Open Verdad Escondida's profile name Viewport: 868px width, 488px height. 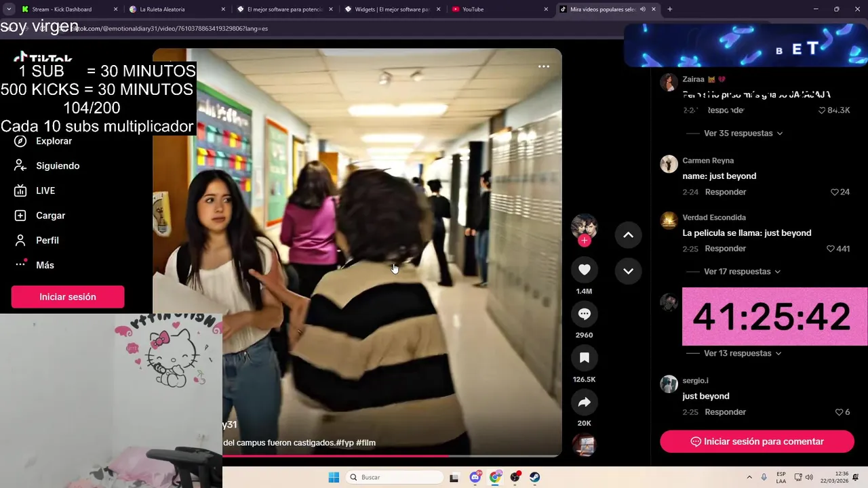tap(714, 218)
